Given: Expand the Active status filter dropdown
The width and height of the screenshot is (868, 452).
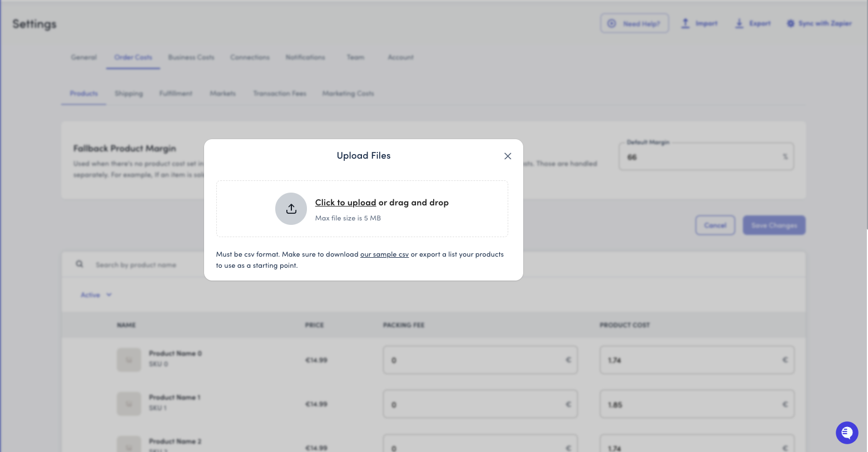Looking at the screenshot, I should [x=96, y=295].
